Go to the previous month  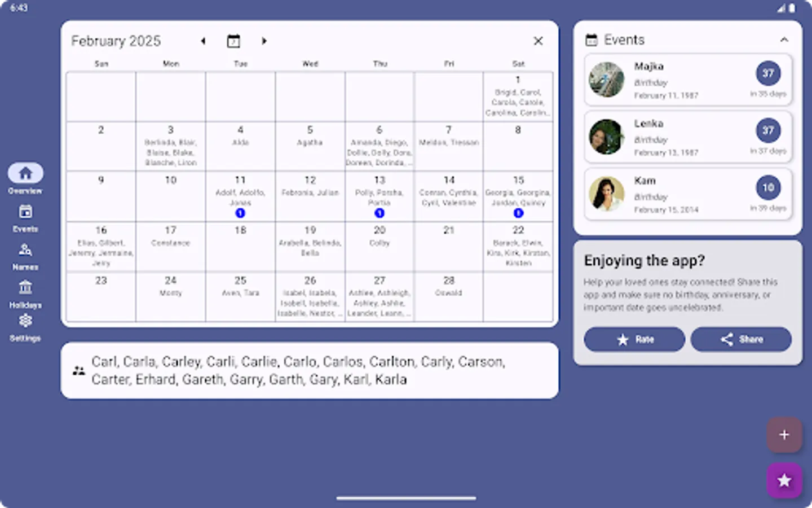(x=203, y=41)
